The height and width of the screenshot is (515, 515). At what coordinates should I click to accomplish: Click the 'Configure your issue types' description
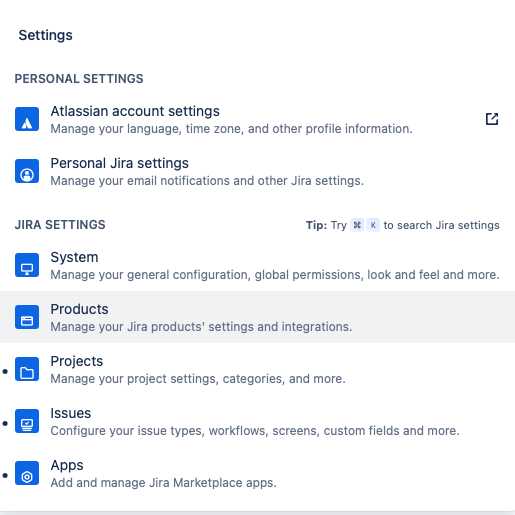click(255, 431)
